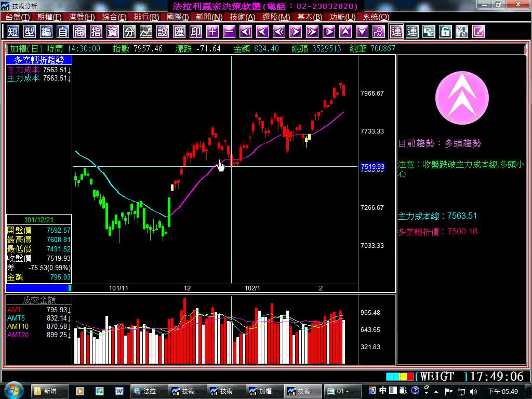Click the line chart toolbar icon

tap(146, 32)
